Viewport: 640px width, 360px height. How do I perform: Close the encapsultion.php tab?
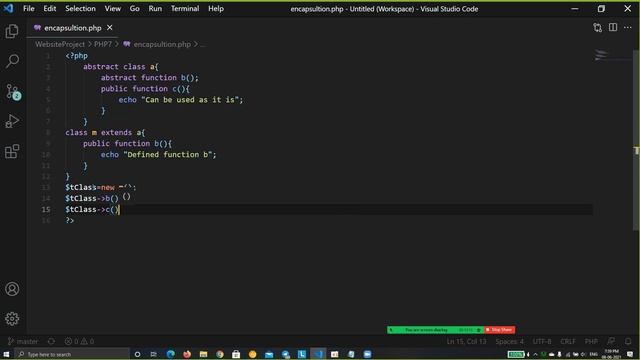pos(109,28)
